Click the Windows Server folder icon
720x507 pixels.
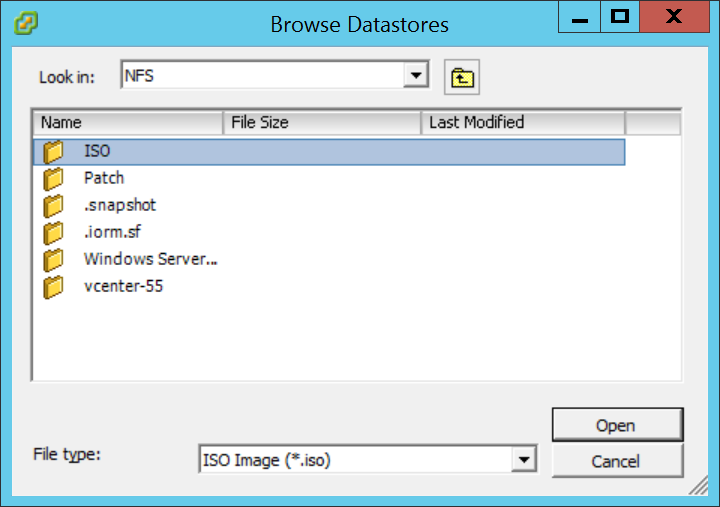pos(53,260)
